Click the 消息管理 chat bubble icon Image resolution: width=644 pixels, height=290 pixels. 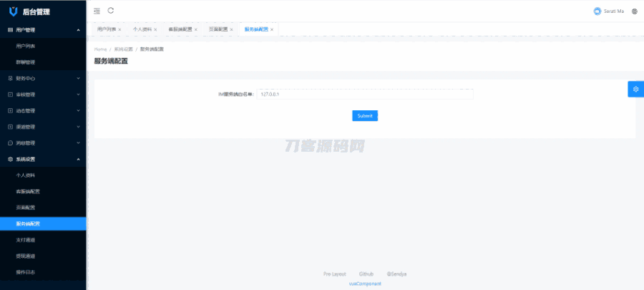click(10, 143)
